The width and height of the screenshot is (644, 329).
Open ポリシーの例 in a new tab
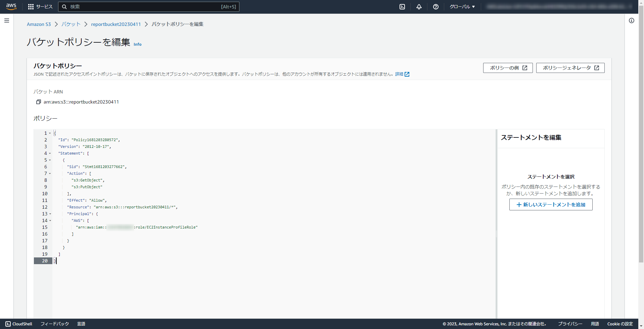click(507, 68)
